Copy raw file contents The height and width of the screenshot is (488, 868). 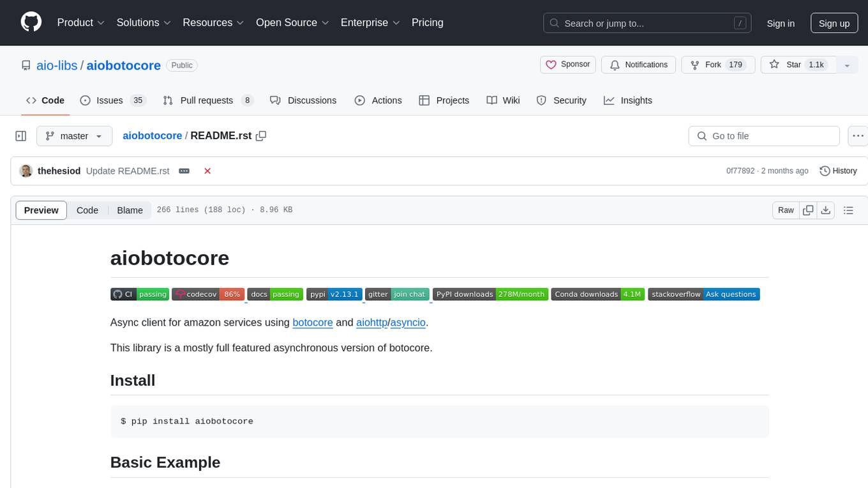coord(808,210)
